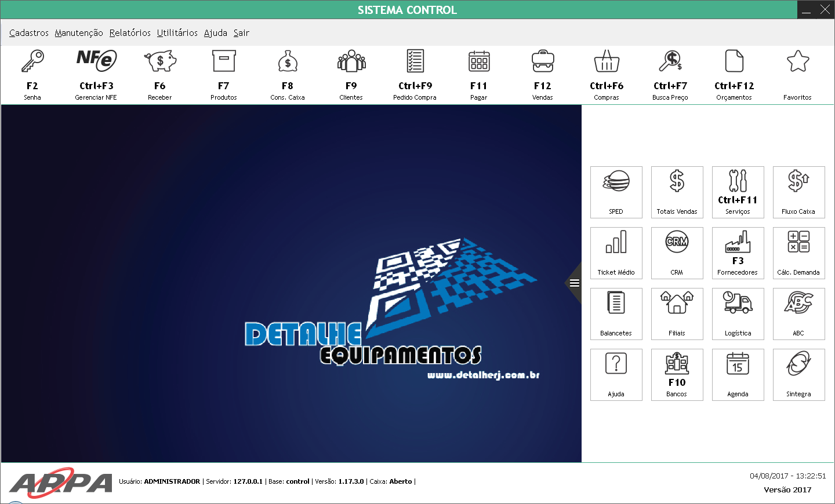Viewport: 835px width, 504px height.
Task: Open Gerenciar NFE from the toolbar
Action: click(x=96, y=75)
